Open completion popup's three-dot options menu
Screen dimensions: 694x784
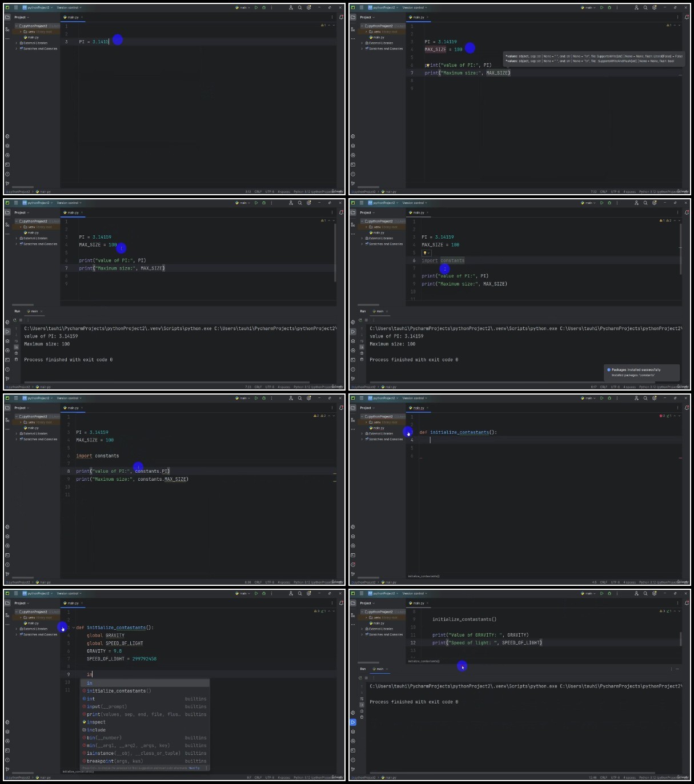point(207,768)
